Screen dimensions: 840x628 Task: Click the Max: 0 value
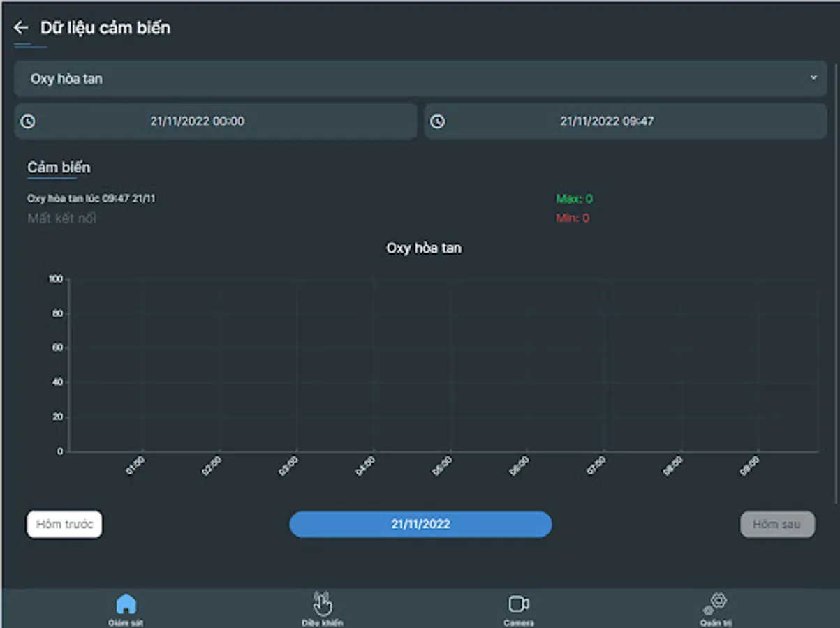574,199
